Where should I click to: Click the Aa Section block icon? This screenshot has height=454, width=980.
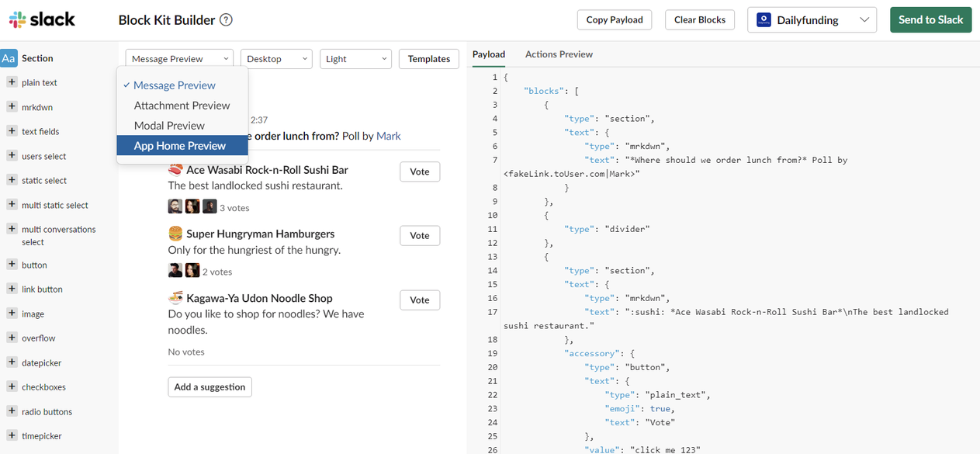pyautogui.click(x=9, y=58)
